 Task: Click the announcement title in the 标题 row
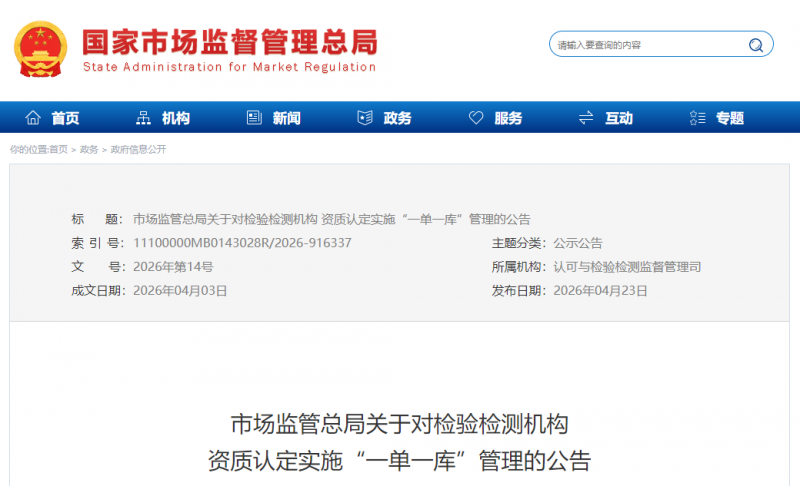[x=331, y=220]
